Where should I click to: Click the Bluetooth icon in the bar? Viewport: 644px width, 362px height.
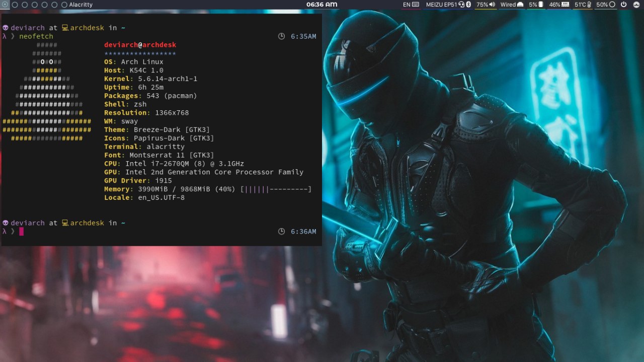(x=468, y=5)
